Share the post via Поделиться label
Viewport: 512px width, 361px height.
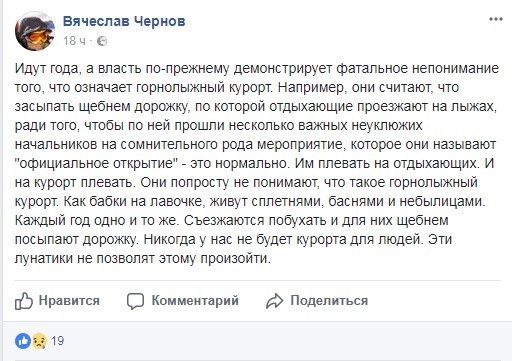pos(329,300)
